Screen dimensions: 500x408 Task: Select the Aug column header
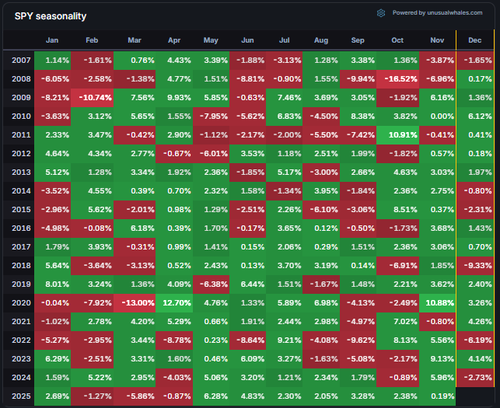pyautogui.click(x=321, y=40)
